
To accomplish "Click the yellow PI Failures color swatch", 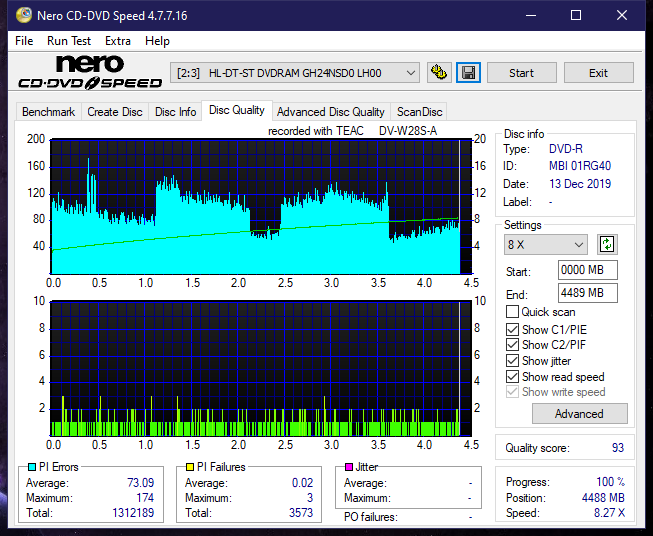I will click(x=190, y=467).
